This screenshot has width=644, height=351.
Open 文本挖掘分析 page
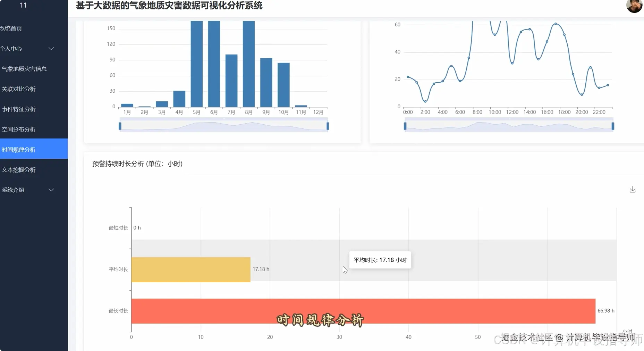click(18, 170)
